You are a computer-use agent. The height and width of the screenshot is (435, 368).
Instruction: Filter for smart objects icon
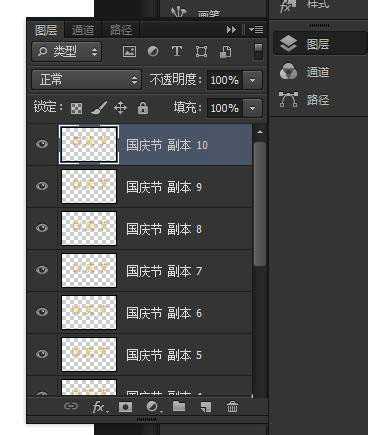pyautogui.click(x=225, y=52)
